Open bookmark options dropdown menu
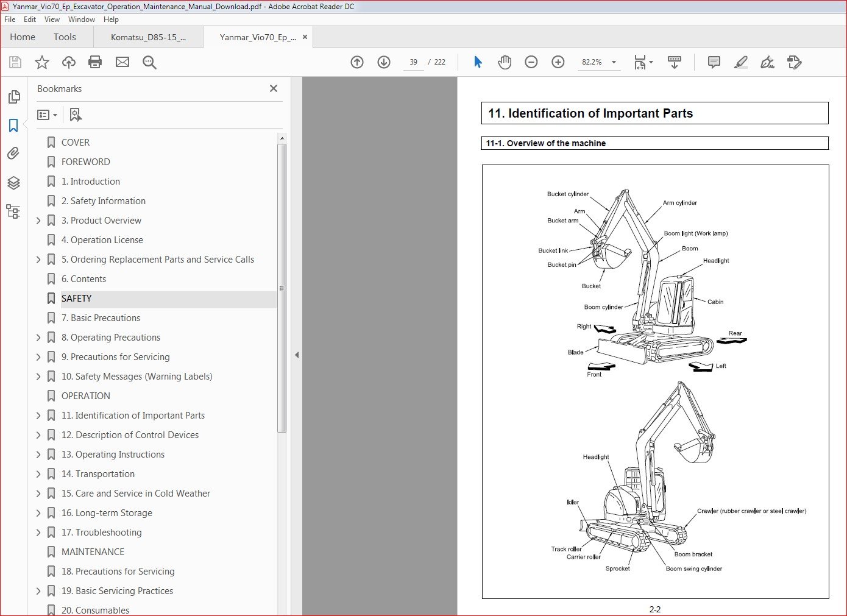The width and height of the screenshot is (847, 616). coord(47,115)
